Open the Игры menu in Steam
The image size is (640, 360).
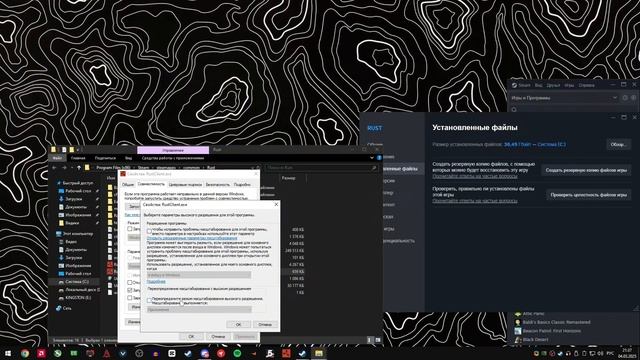click(x=569, y=85)
